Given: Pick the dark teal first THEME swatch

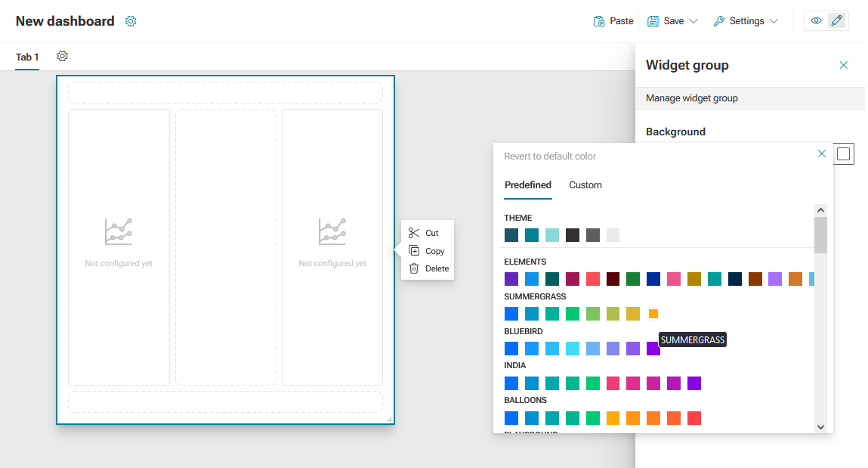Looking at the screenshot, I should click(511, 235).
